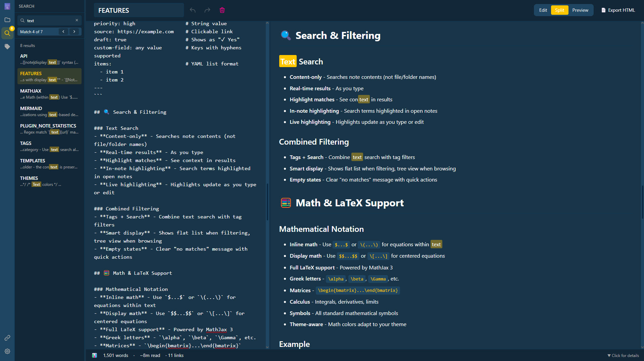Click the highlighted 'text' in 'Tags + Search' bullet
644x361 pixels.
357,157
